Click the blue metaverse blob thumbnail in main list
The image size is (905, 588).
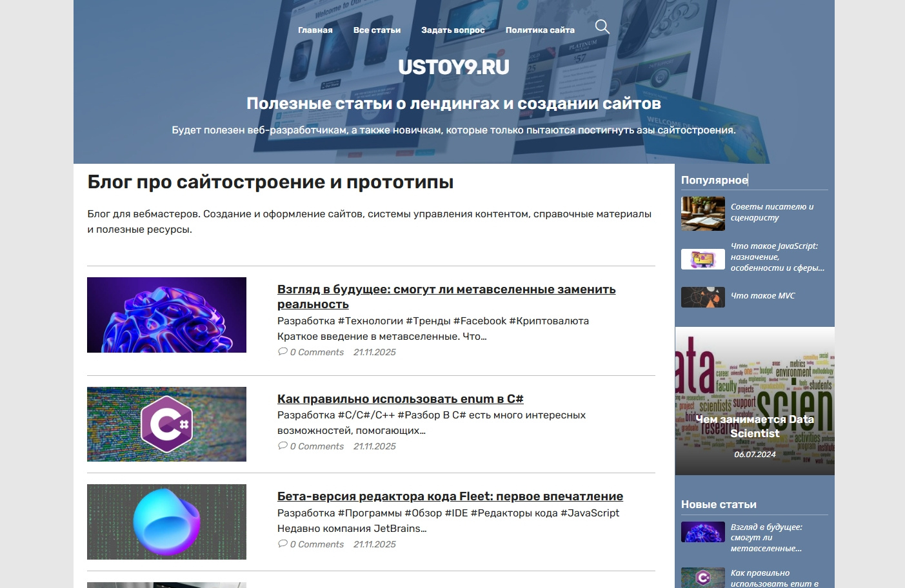click(x=166, y=315)
